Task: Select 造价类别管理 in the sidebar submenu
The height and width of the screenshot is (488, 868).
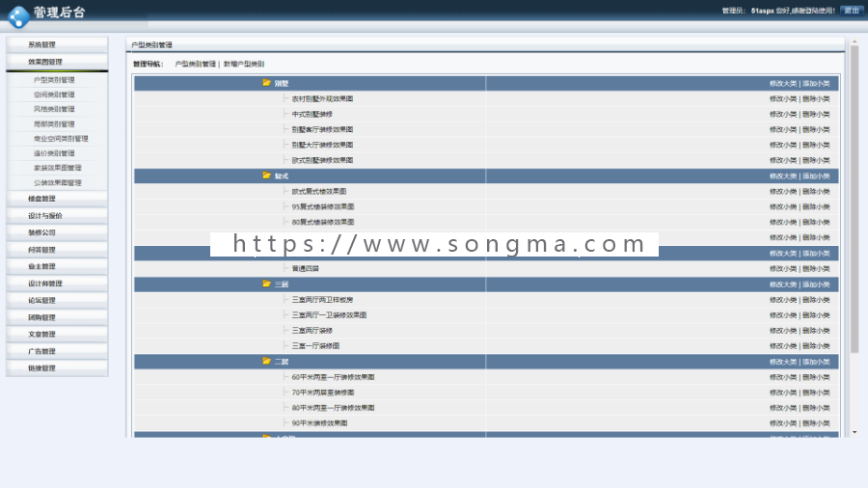Action: (x=54, y=153)
